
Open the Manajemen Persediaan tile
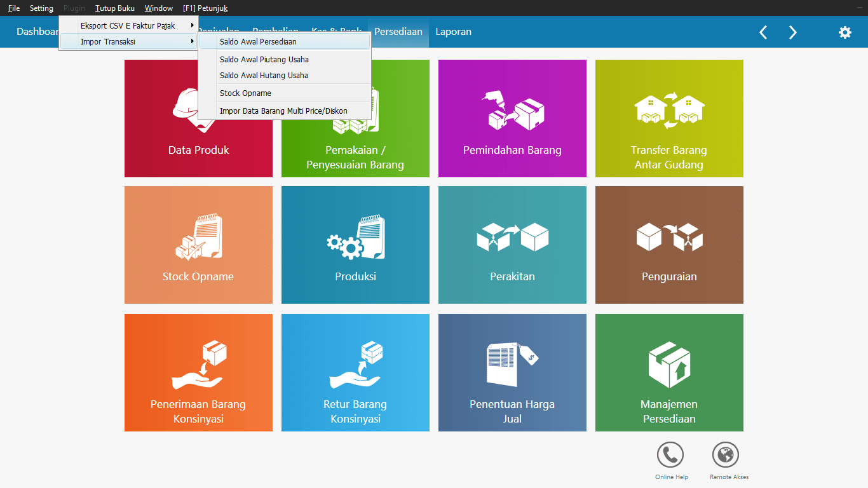(669, 372)
